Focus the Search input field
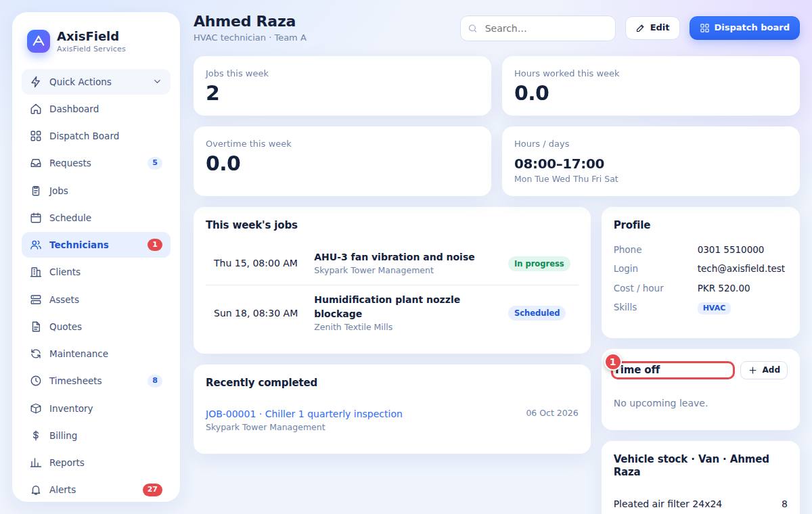Viewport: 812px width, 514px height. (538, 28)
